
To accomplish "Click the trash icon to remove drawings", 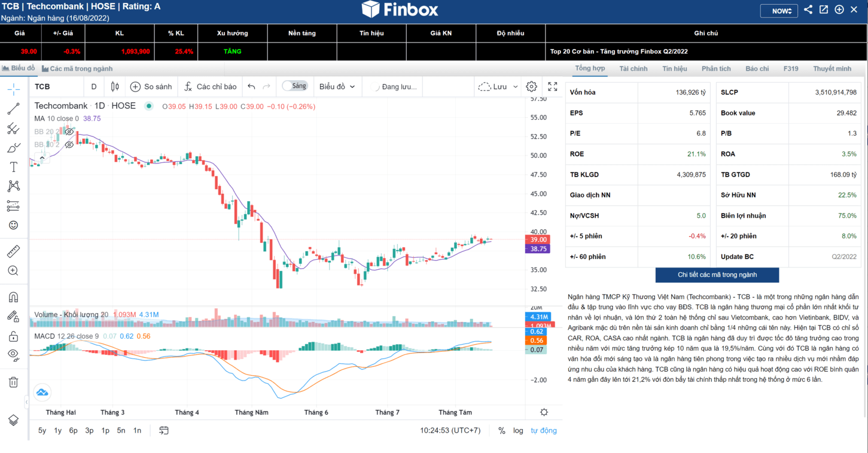I will click(x=14, y=382).
